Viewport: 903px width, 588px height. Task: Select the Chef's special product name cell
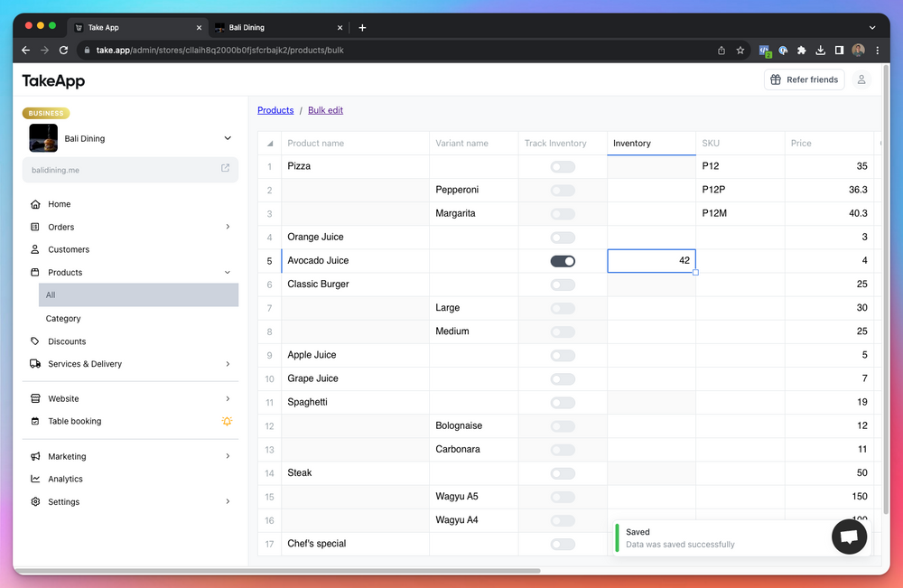coord(355,544)
